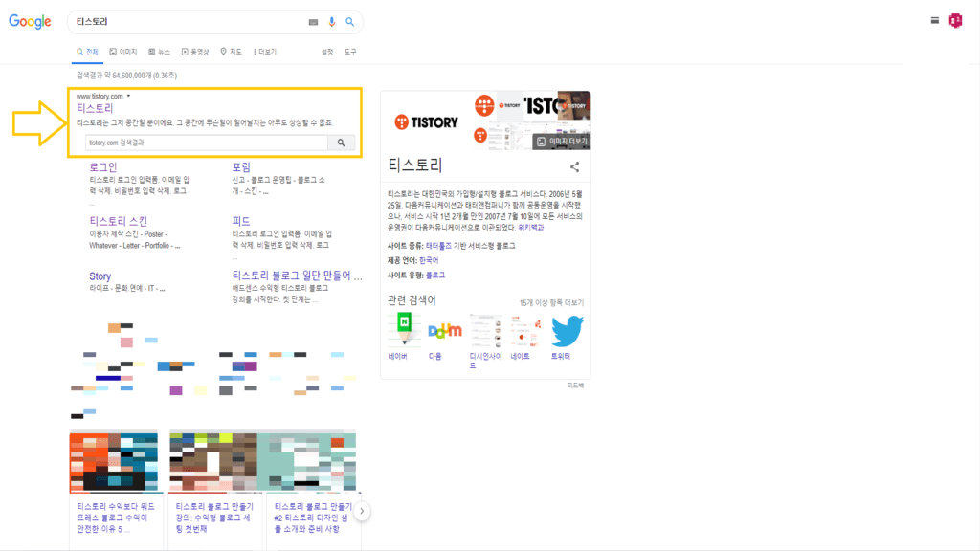Open 도구 search tools
The image size is (980, 551).
[x=350, y=52]
